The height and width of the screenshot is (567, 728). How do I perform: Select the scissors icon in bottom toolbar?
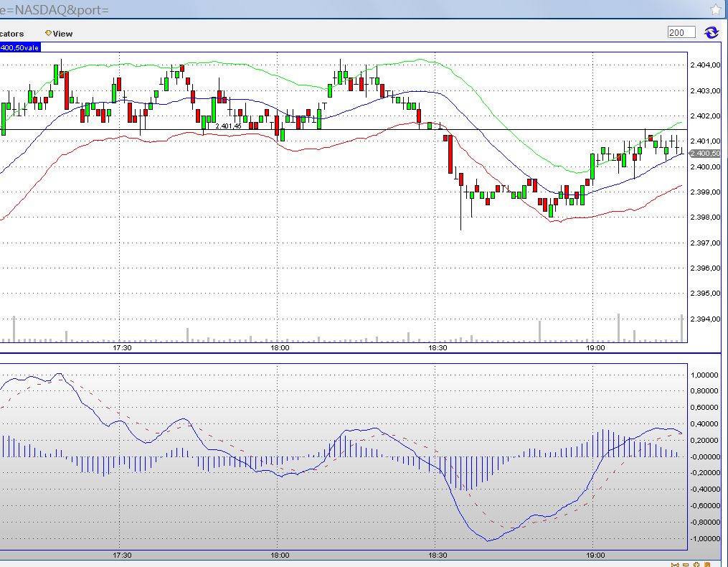coord(675,565)
